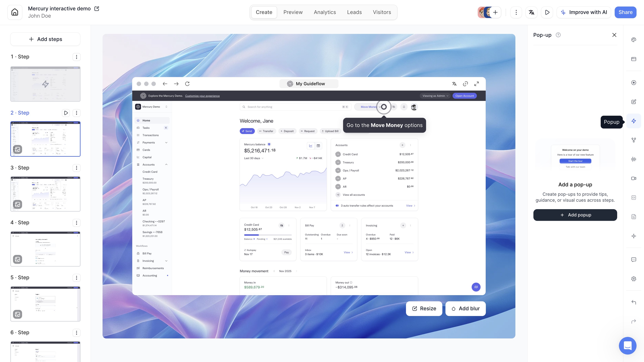Select the step 3 thumbnail
This screenshot has width=644, height=362.
click(45, 194)
